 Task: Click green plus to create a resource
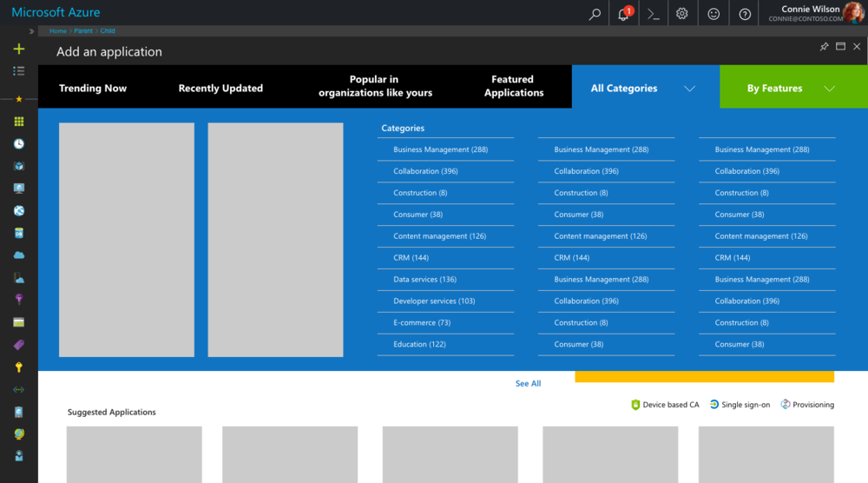(19, 49)
